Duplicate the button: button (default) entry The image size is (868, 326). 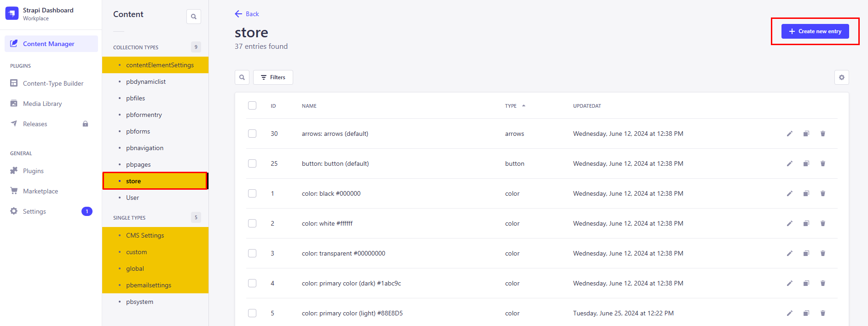806,163
